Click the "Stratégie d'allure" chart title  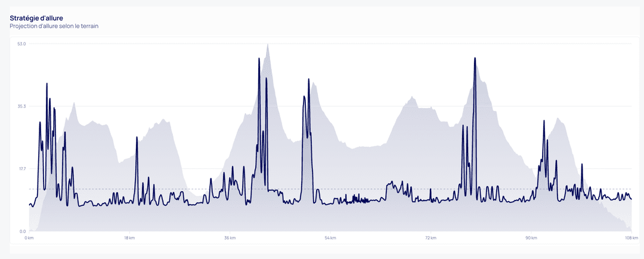[x=36, y=18]
